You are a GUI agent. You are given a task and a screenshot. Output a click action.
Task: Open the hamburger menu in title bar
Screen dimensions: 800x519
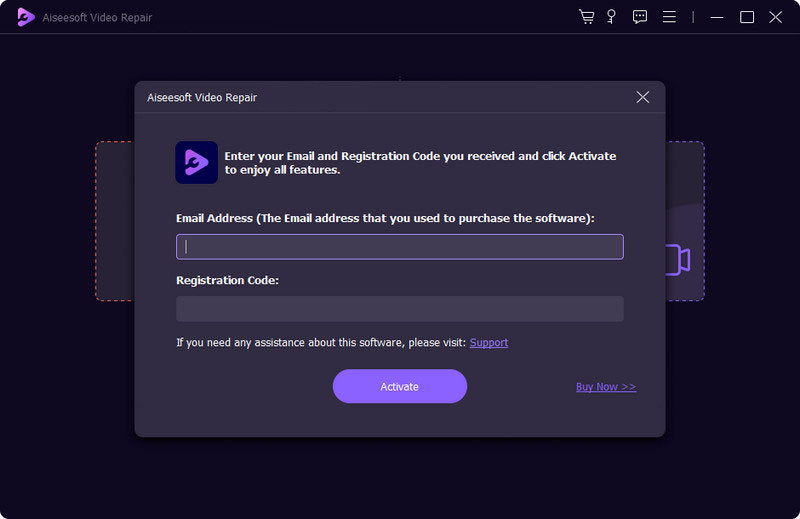669,17
